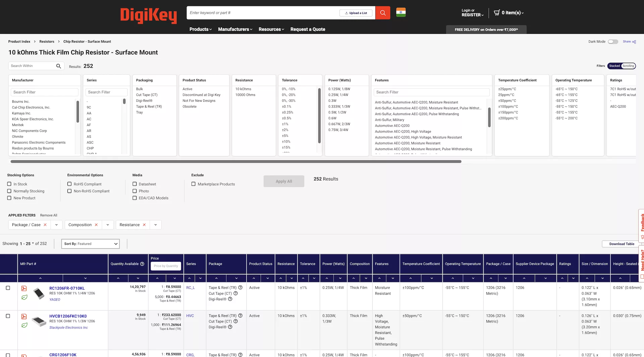Click Tape & Reel help icon, first row

click(x=240, y=288)
